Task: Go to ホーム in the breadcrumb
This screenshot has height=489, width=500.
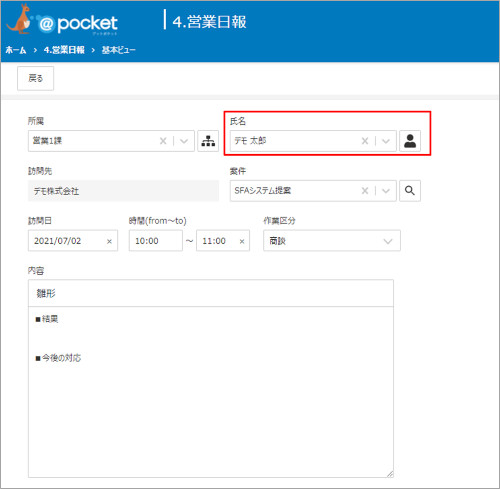Action: coord(16,50)
